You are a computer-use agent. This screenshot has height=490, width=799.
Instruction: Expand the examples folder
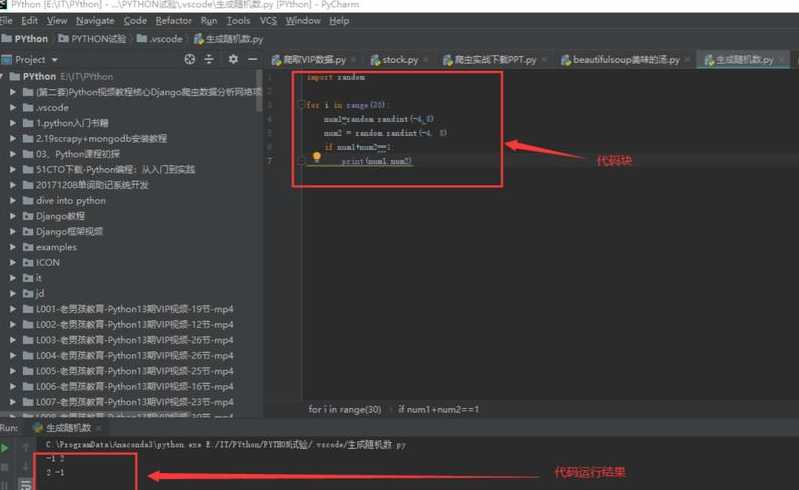coord(13,247)
